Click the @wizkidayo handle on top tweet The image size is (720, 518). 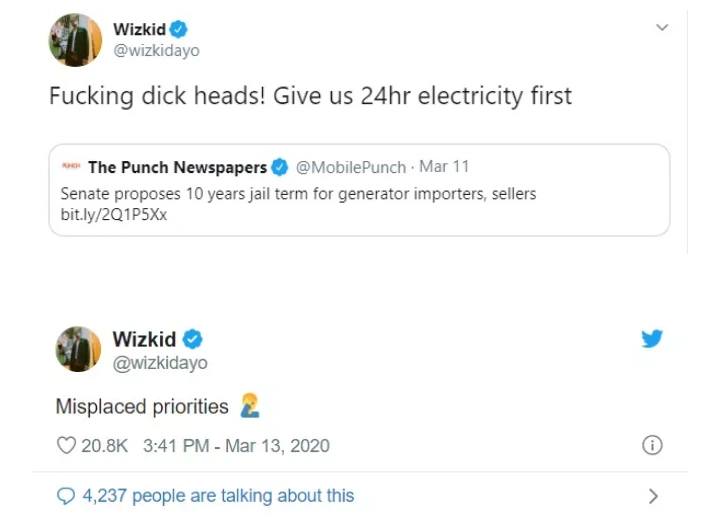(157, 51)
